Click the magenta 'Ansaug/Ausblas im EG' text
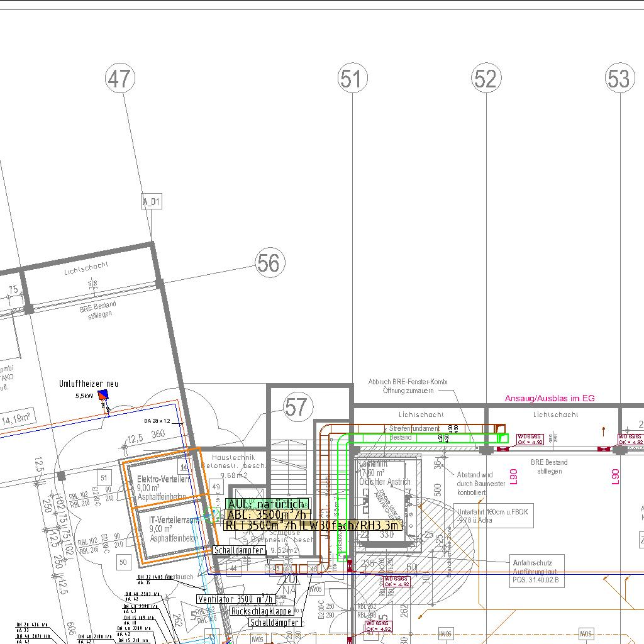 coord(549,398)
